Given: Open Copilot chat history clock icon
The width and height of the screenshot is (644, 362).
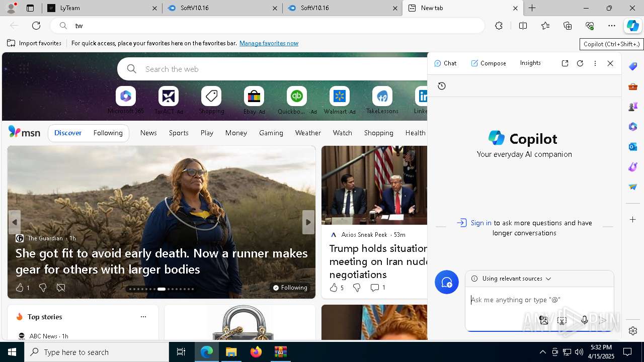Looking at the screenshot, I should tap(442, 86).
